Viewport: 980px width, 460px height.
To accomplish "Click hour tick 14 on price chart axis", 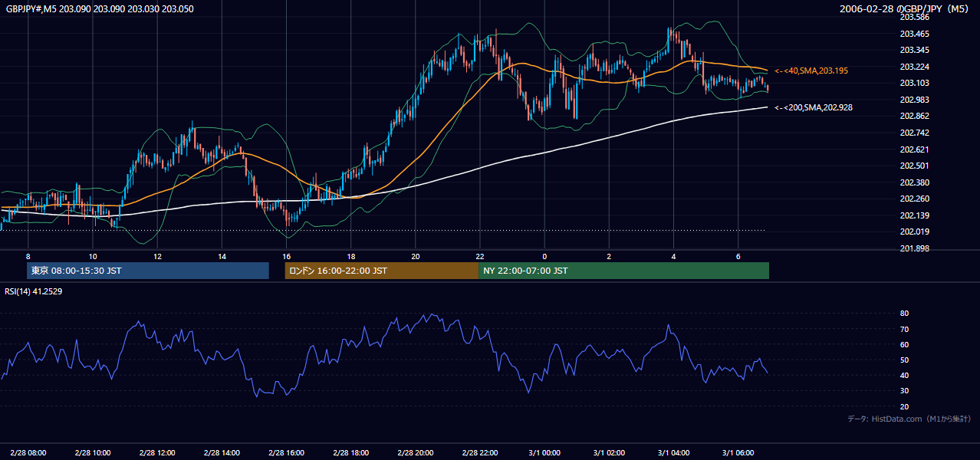I will coord(222,256).
